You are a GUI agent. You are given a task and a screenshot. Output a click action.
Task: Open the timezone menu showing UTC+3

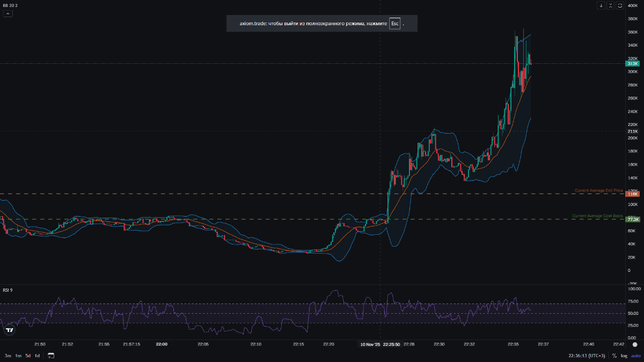588,356
